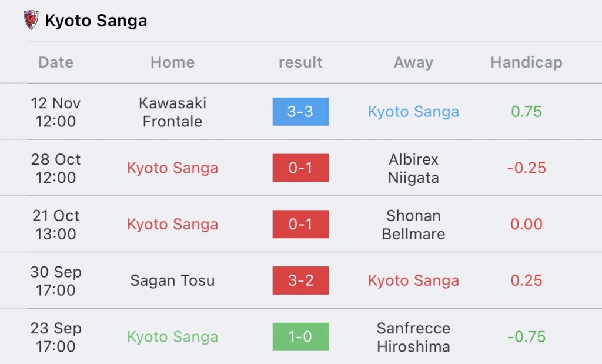This screenshot has width=602, height=364.
Task: Open the 0-1 score against Albirex Niigata
Action: point(300,168)
